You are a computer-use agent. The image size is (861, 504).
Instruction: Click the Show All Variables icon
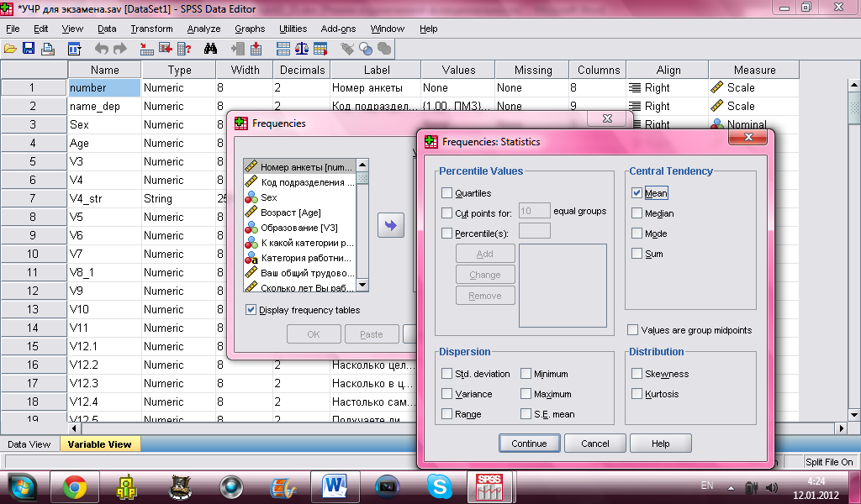(x=384, y=49)
